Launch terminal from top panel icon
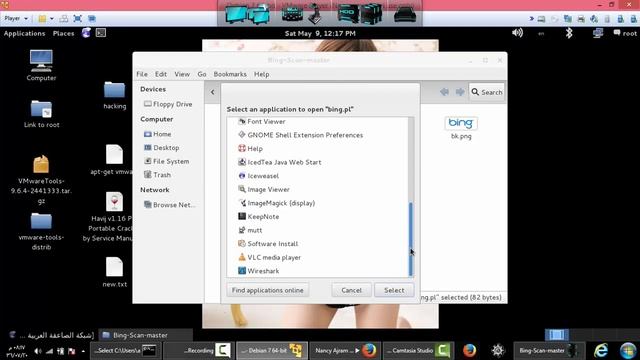 coord(101,33)
